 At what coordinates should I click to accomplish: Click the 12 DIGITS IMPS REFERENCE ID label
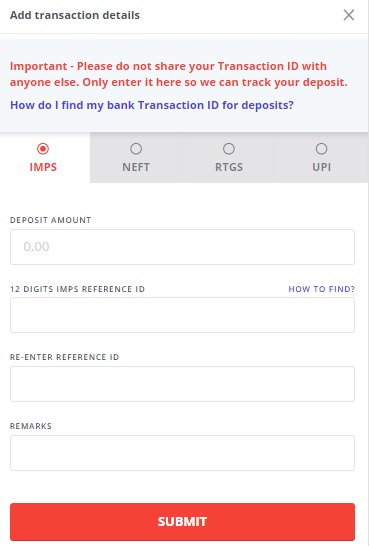click(x=77, y=289)
